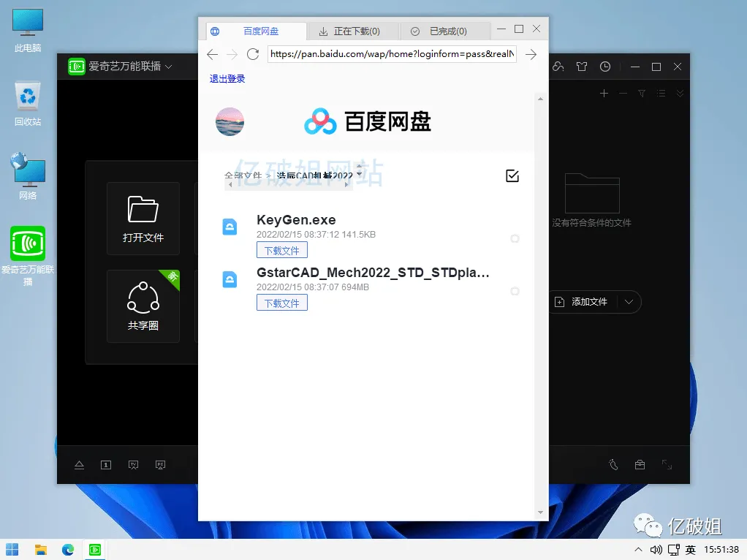Select the KeyGen.exe file radio circle

tap(515, 238)
